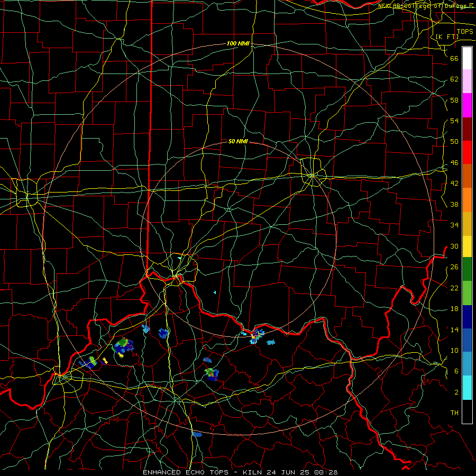The width and height of the screenshot is (476, 476).
Task: Select the 22 legend value
Action: 454,288
